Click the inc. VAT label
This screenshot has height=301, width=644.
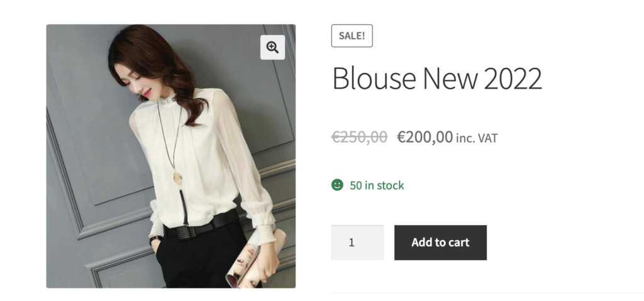(477, 138)
